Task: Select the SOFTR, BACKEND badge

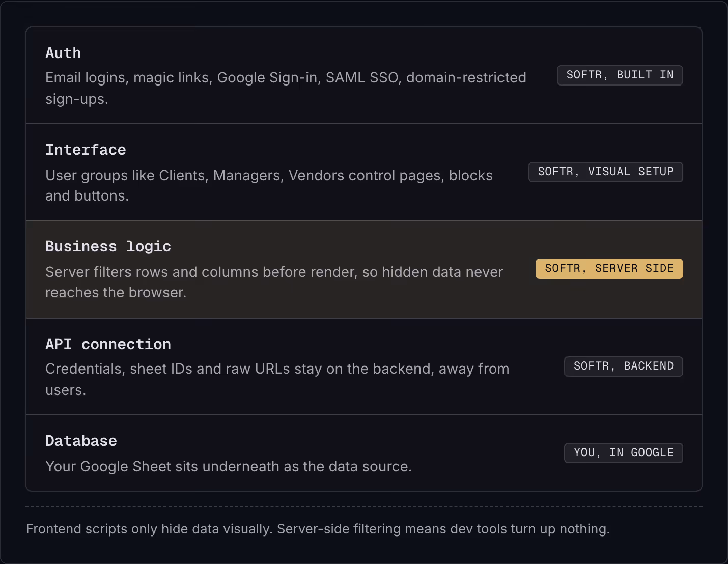Action: pos(623,366)
